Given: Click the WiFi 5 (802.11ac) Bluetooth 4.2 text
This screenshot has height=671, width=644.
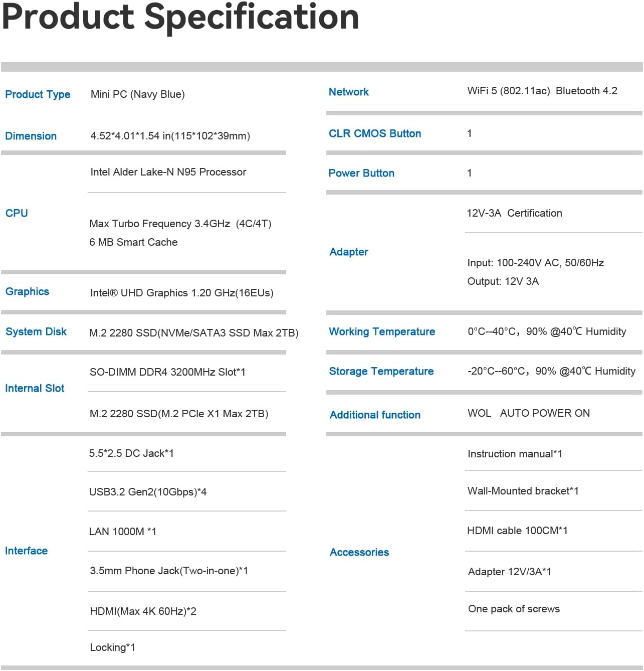Looking at the screenshot, I should pos(542,91).
